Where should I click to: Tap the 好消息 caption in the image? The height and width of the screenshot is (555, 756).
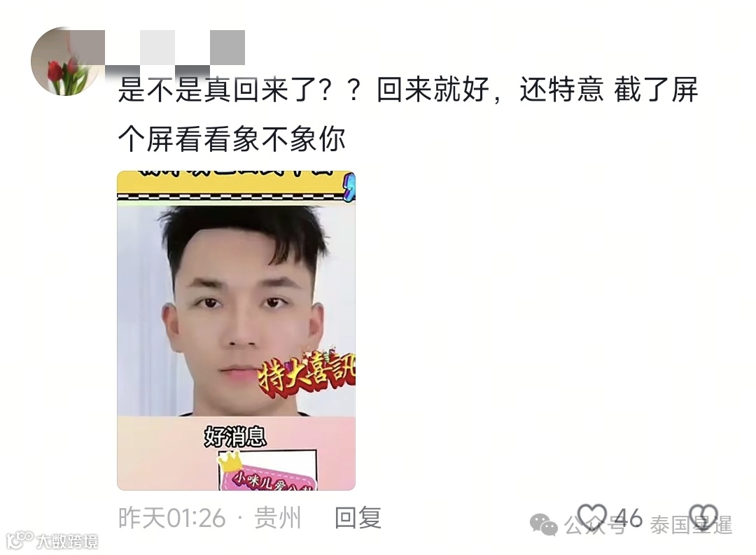pyautogui.click(x=235, y=437)
